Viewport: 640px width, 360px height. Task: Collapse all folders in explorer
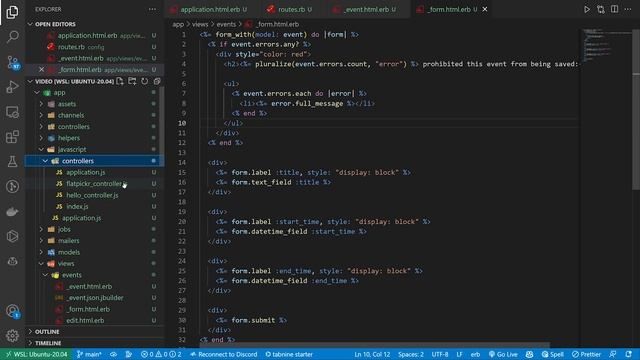157,81
